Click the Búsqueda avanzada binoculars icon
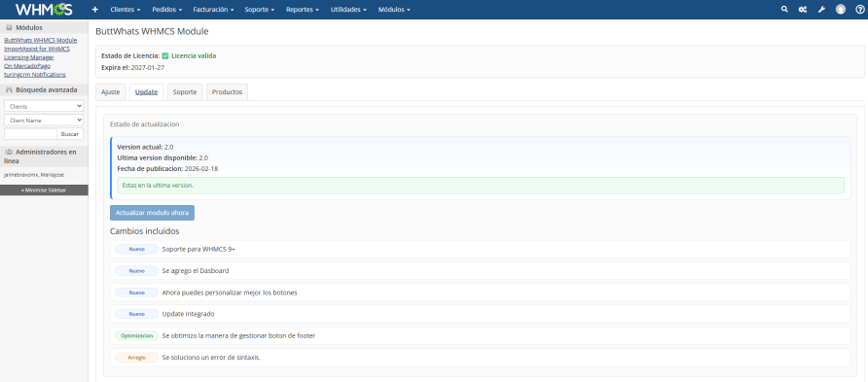Screen dimensions: 868x382 click(x=9, y=89)
